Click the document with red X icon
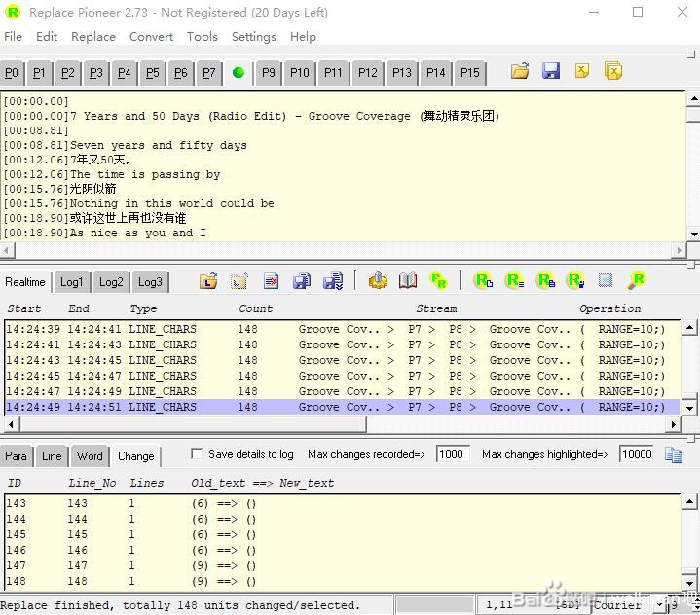Viewport: 700px width, 615px height. point(271,281)
